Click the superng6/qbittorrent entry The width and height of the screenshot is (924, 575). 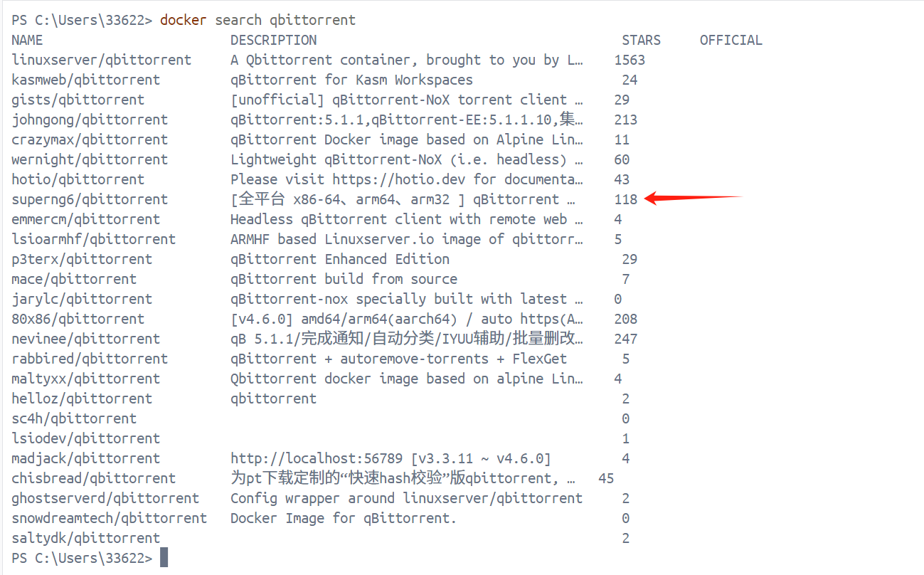(x=90, y=200)
